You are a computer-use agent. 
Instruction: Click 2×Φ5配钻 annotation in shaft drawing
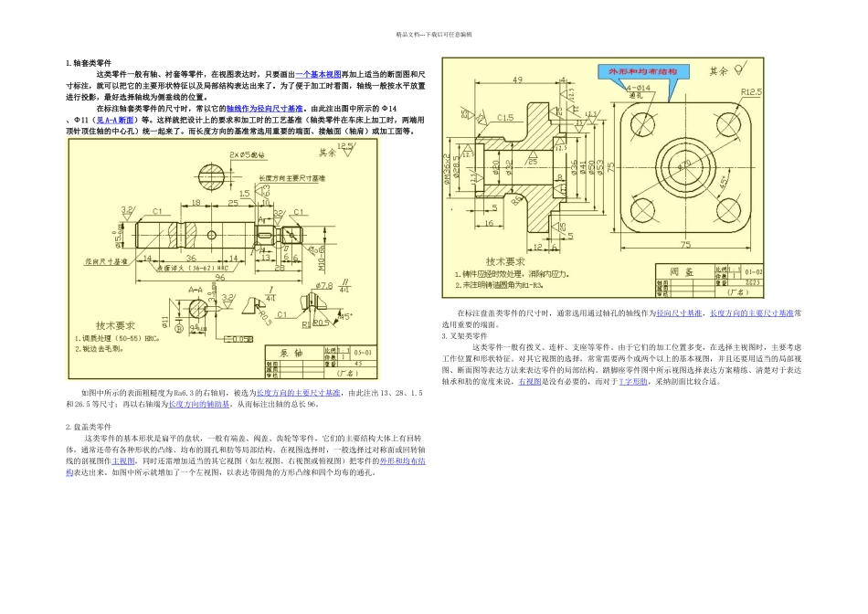click(248, 154)
